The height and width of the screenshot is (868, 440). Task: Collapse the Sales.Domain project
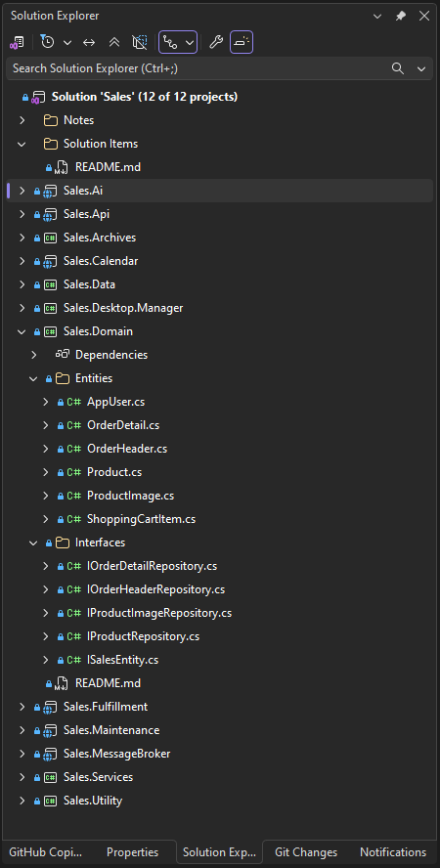(22, 331)
